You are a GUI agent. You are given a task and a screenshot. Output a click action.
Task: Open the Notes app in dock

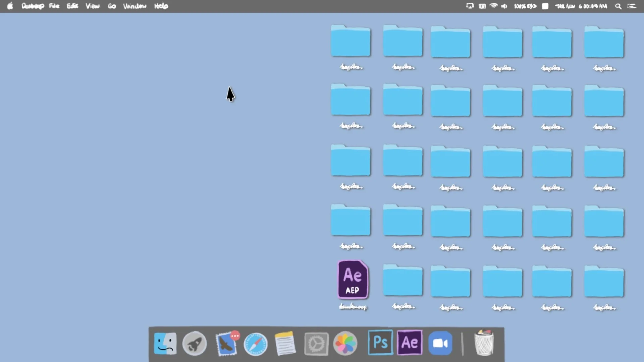[x=285, y=344]
